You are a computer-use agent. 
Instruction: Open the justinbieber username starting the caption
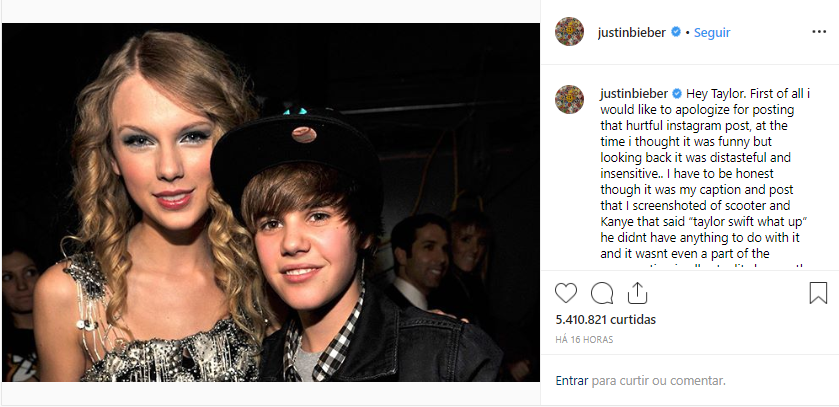pos(634,94)
